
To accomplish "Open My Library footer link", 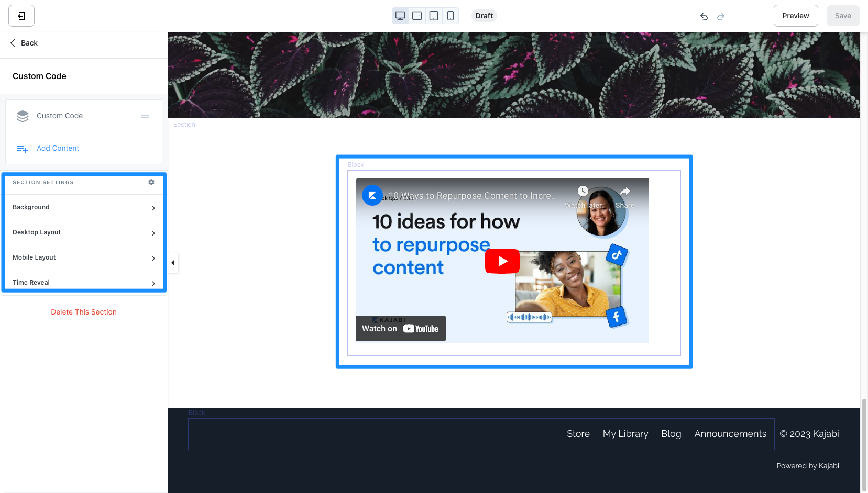I will [x=625, y=434].
